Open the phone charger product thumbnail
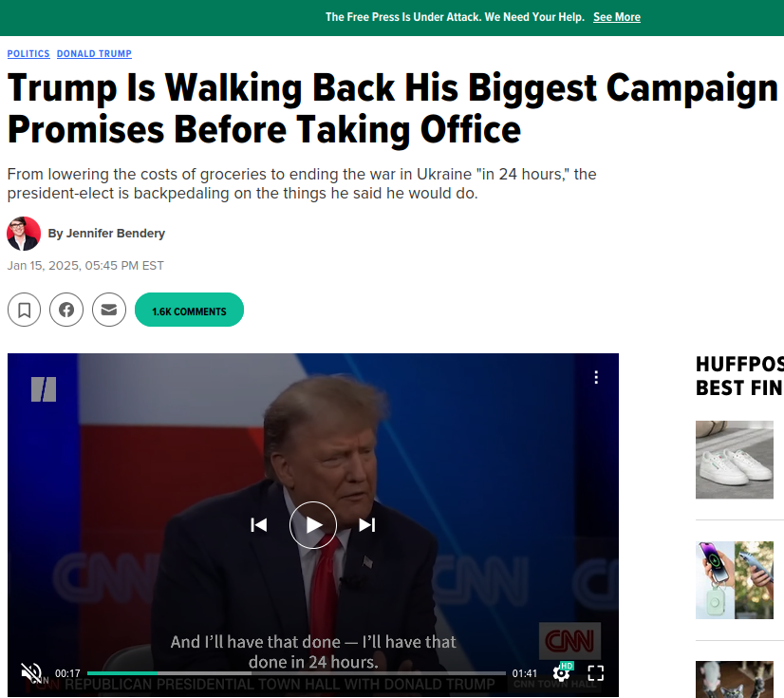 point(734,580)
